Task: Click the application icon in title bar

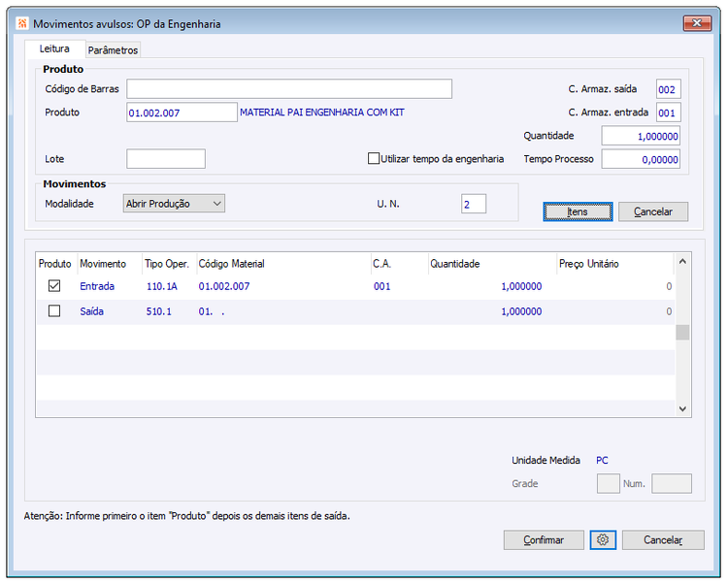Action: [22, 23]
